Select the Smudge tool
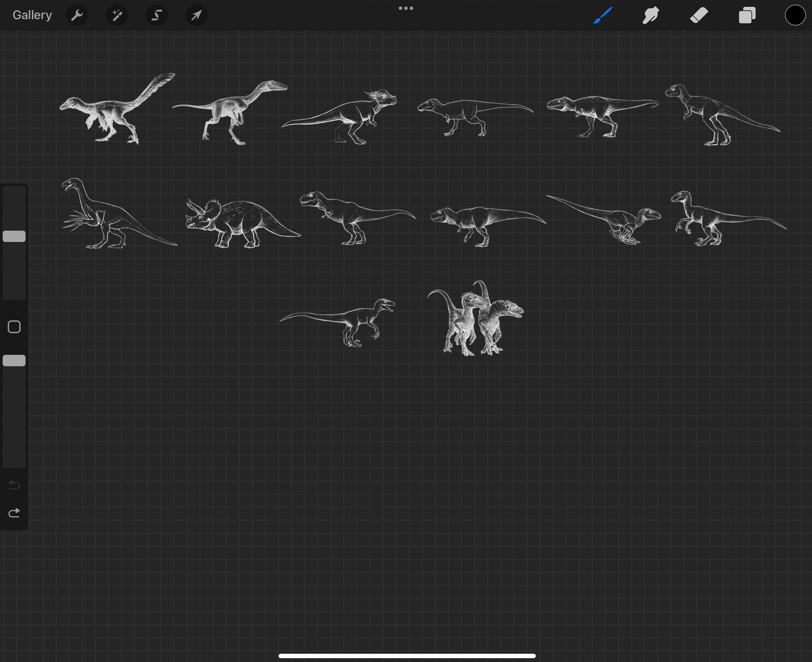The image size is (812, 662). pos(651,15)
